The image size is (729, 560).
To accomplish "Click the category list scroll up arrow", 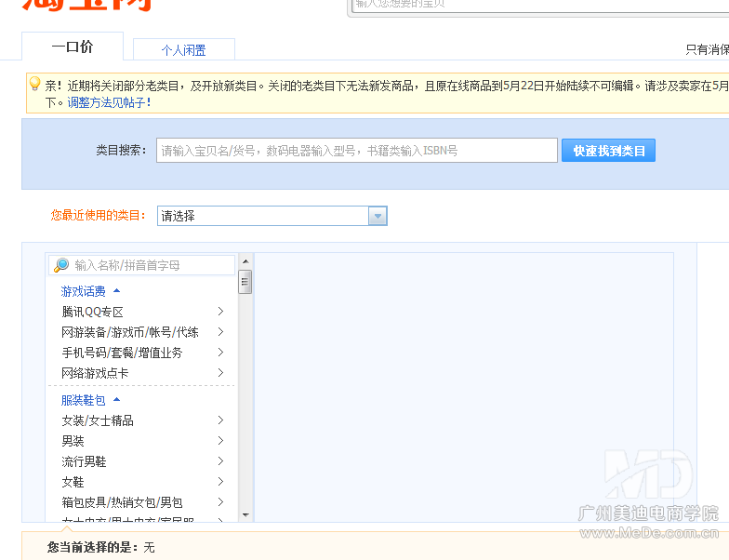I will pos(245,261).
